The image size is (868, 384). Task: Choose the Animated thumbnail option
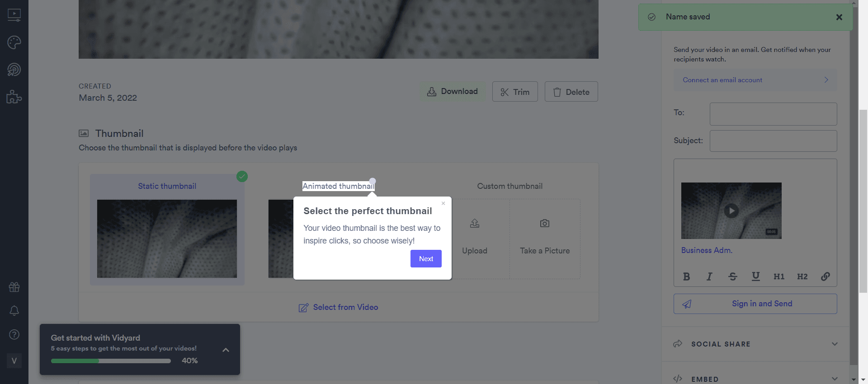click(x=339, y=186)
